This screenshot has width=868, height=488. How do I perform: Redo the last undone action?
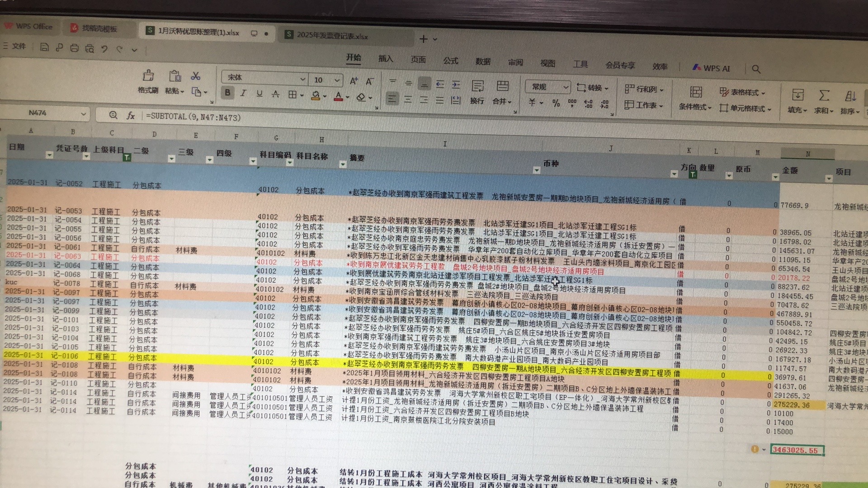click(119, 49)
